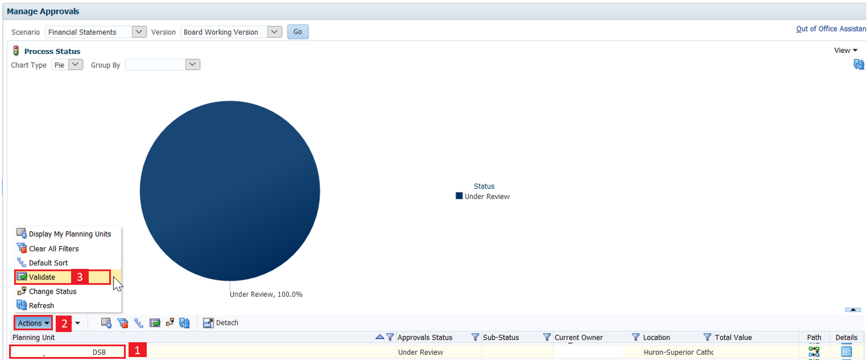The height and width of the screenshot is (361, 868).
Task: Filter the Location column
Action: pyautogui.click(x=707, y=337)
